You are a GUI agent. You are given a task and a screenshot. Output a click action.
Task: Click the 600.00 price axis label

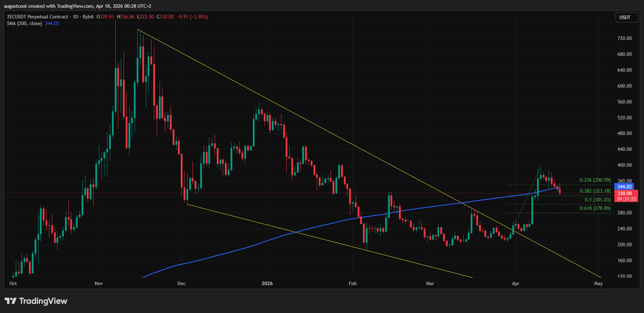tap(625, 86)
